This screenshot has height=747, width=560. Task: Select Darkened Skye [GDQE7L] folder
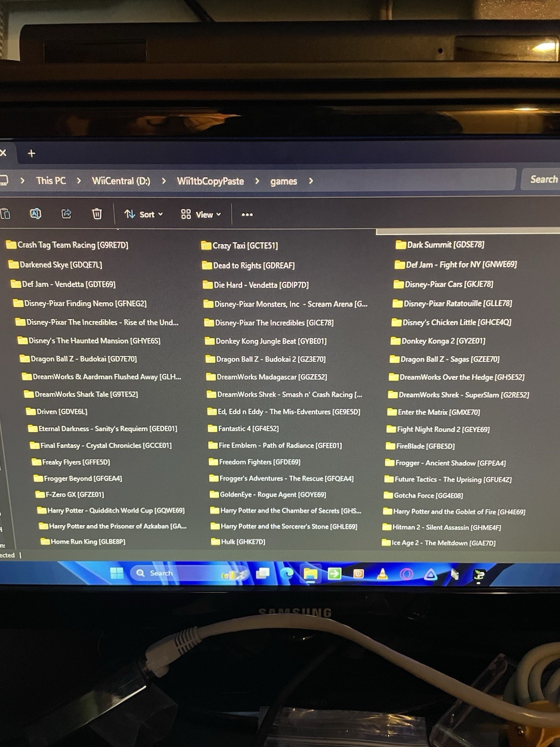(x=55, y=265)
